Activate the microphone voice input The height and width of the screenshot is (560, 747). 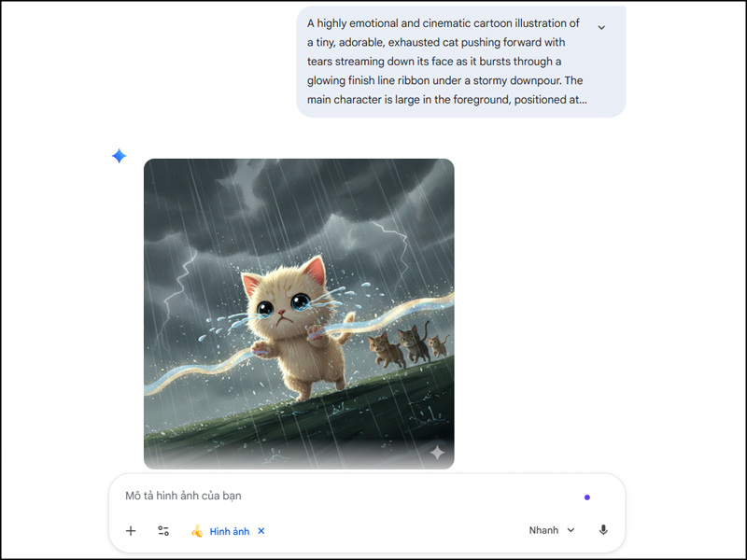(x=603, y=530)
